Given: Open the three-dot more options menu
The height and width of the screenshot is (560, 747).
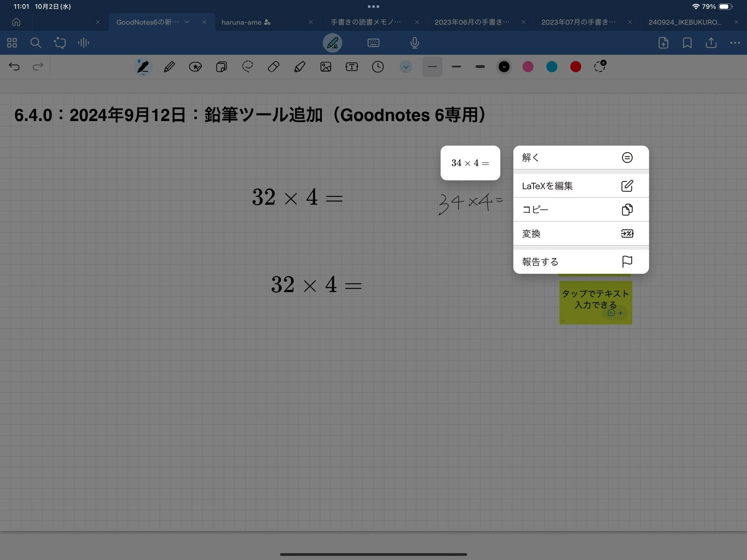Looking at the screenshot, I should 735,43.
